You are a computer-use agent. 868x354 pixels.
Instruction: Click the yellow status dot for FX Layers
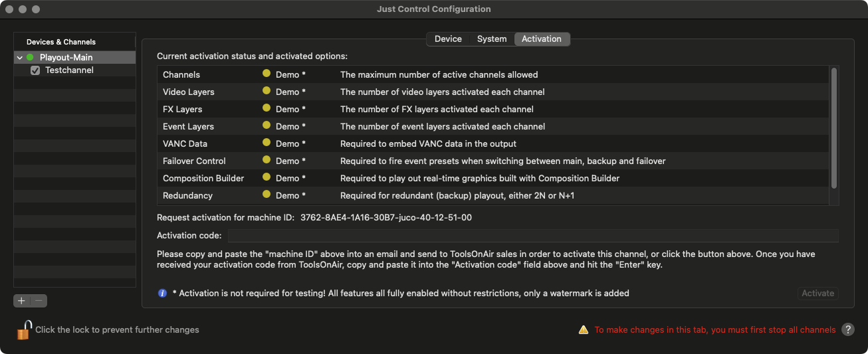[267, 109]
